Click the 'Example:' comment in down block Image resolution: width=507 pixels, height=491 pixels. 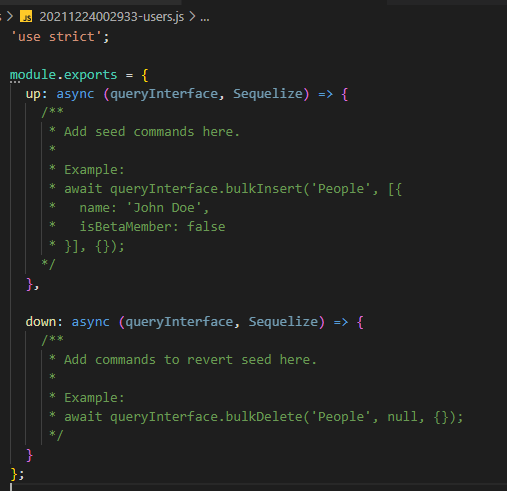(x=94, y=398)
